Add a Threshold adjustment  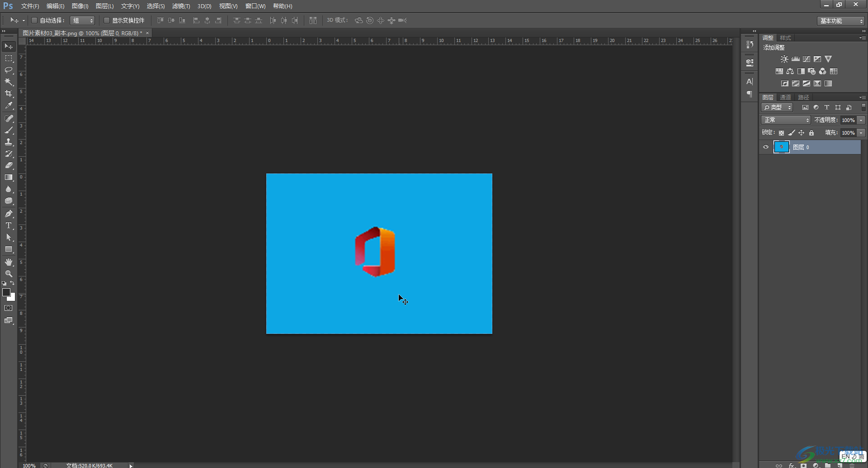coord(807,84)
